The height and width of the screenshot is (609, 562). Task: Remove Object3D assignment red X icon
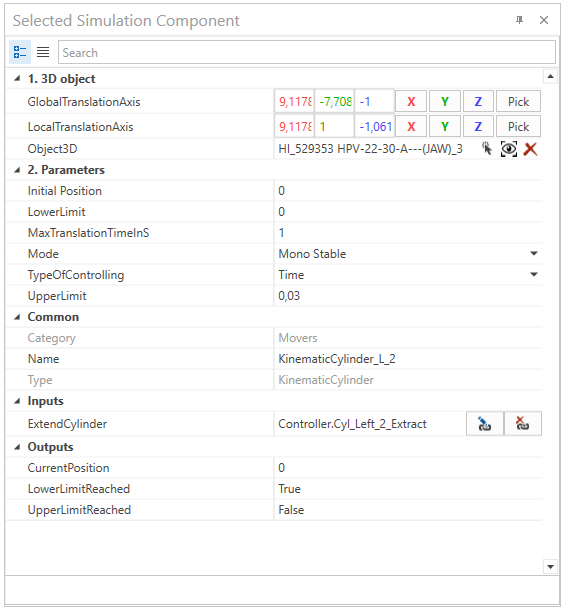pos(530,149)
